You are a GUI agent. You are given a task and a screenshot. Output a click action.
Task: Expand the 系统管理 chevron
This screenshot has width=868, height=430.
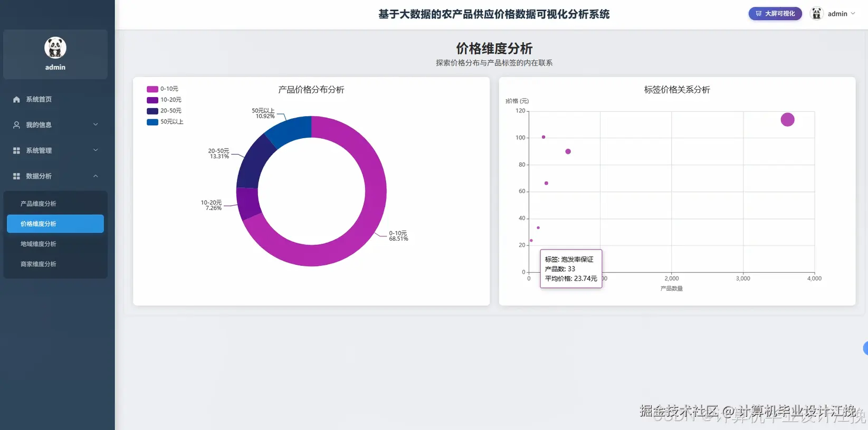(96, 150)
